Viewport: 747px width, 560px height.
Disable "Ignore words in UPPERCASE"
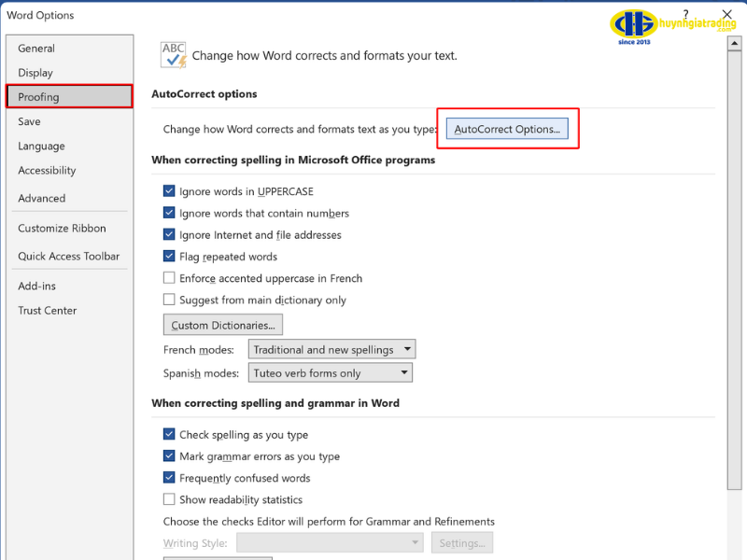coord(169,192)
